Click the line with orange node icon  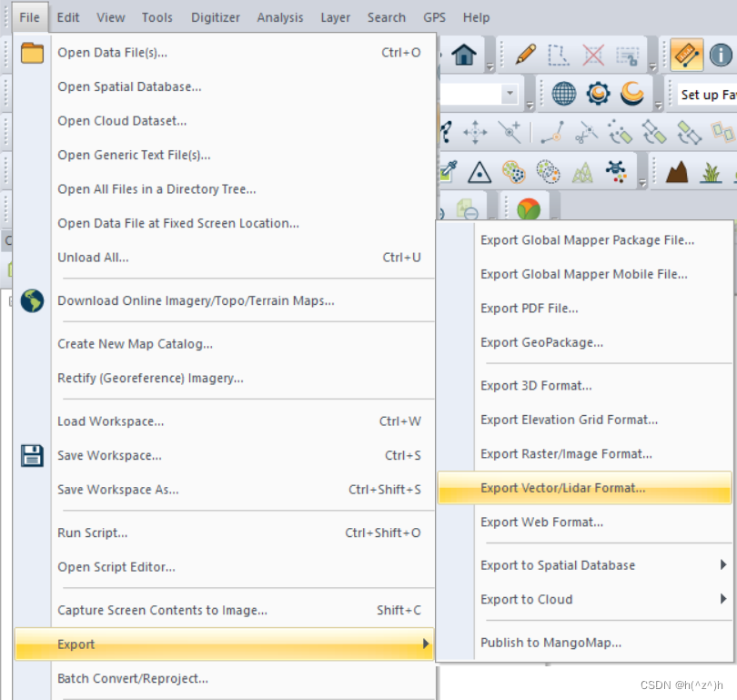[x=551, y=132]
